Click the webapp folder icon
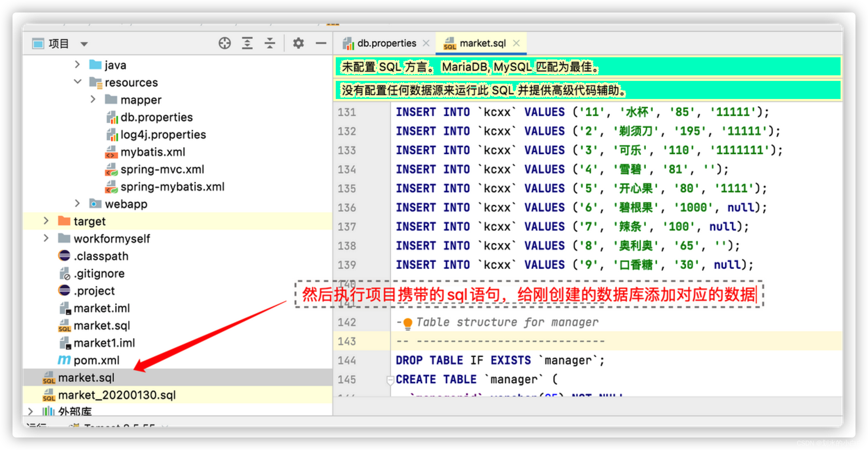The image size is (868, 450). tap(95, 203)
